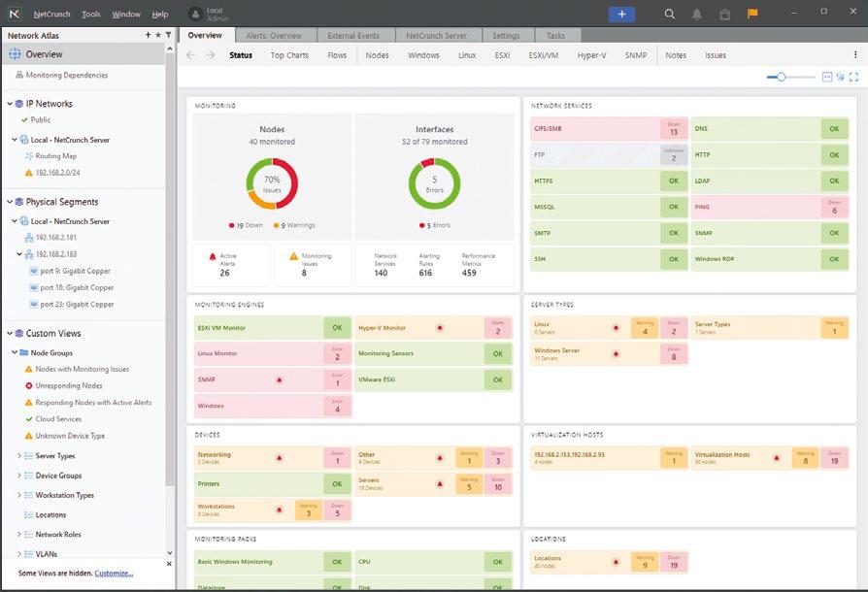Open the Top Charts view

coord(289,55)
